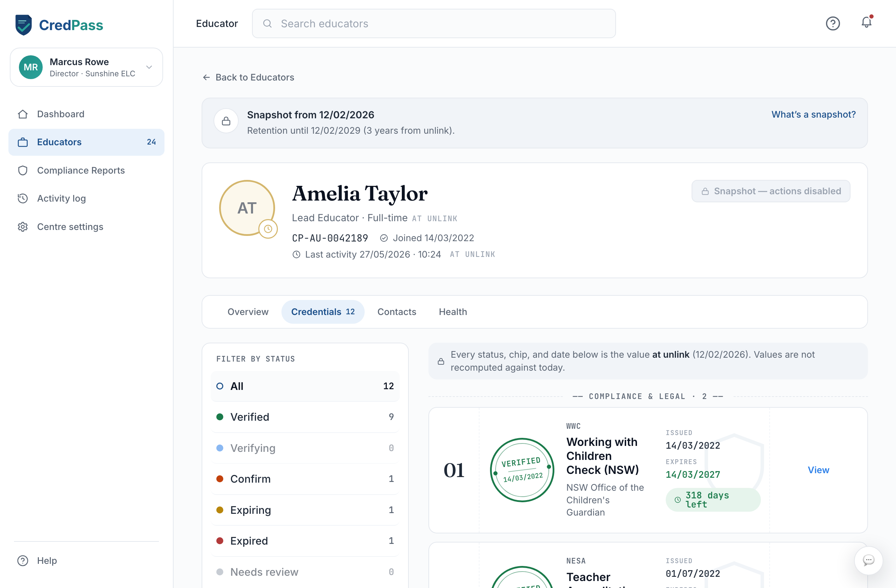Switch to the Health tab
Viewport: 896px width, 588px height.
coord(453,312)
